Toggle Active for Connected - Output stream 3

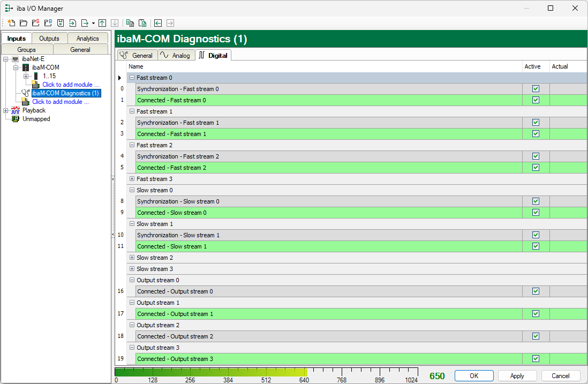point(536,359)
